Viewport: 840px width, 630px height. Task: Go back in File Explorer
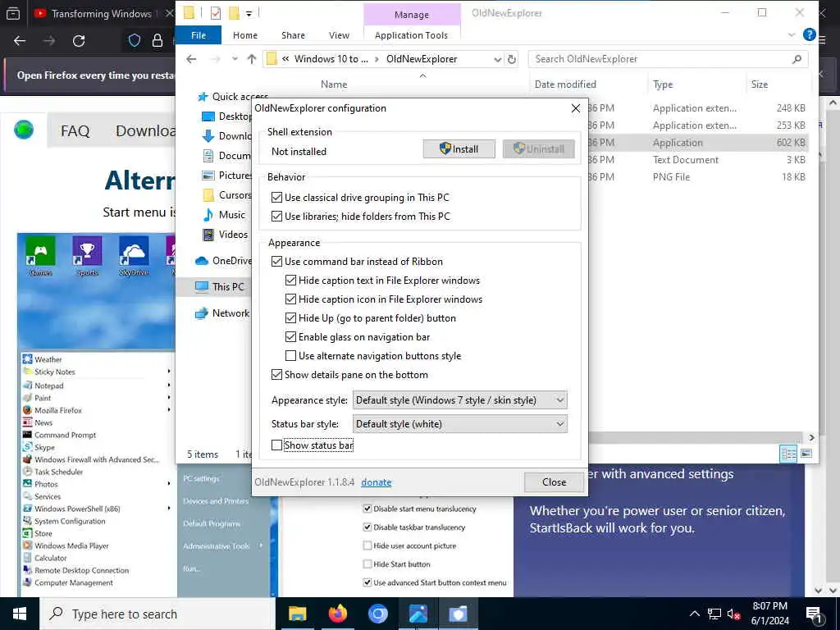[191, 59]
